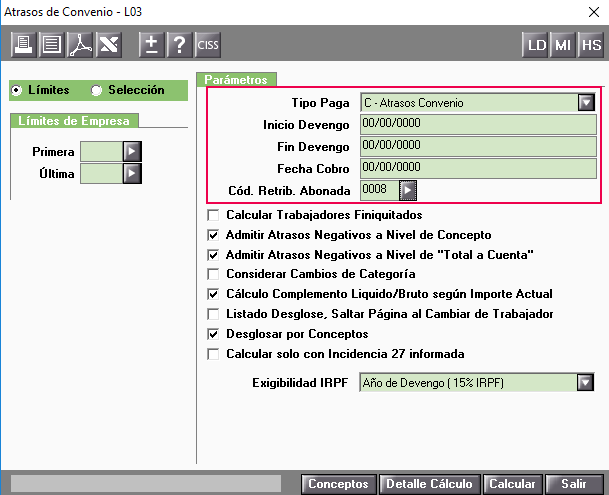The width and height of the screenshot is (609, 495).
Task: Enable Calcular Trabajadores Finiquitados
Action: coord(213,215)
